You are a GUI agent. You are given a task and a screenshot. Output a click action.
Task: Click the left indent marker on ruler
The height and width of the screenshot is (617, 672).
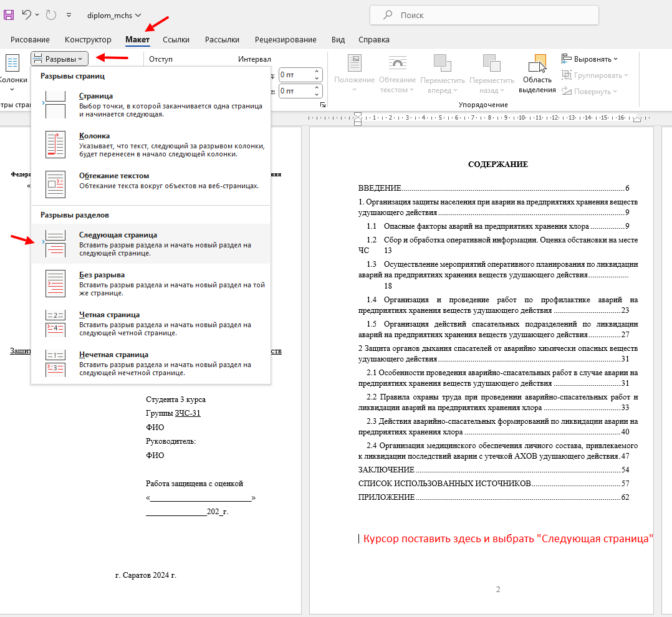(358, 118)
